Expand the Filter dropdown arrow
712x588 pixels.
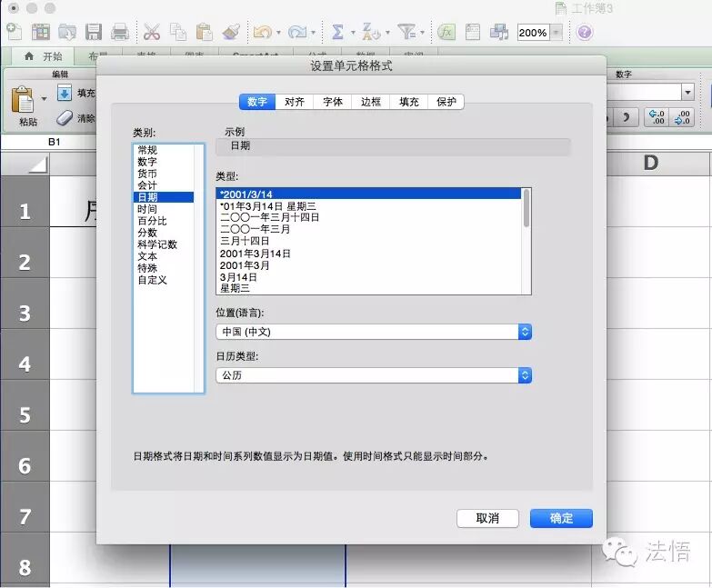pyautogui.click(x=422, y=33)
